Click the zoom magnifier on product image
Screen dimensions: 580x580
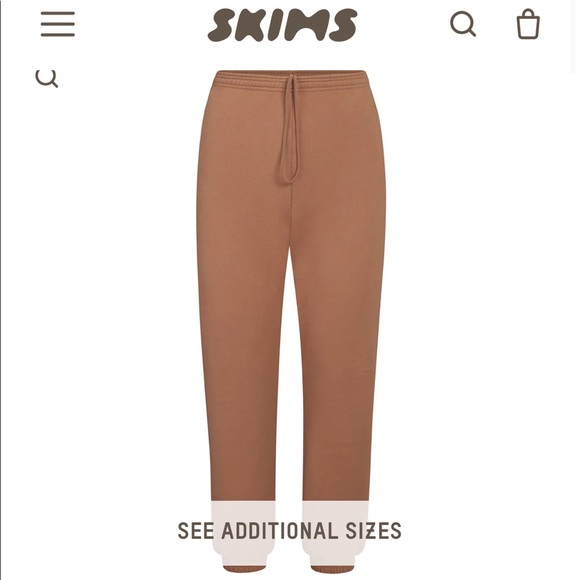click(x=47, y=78)
